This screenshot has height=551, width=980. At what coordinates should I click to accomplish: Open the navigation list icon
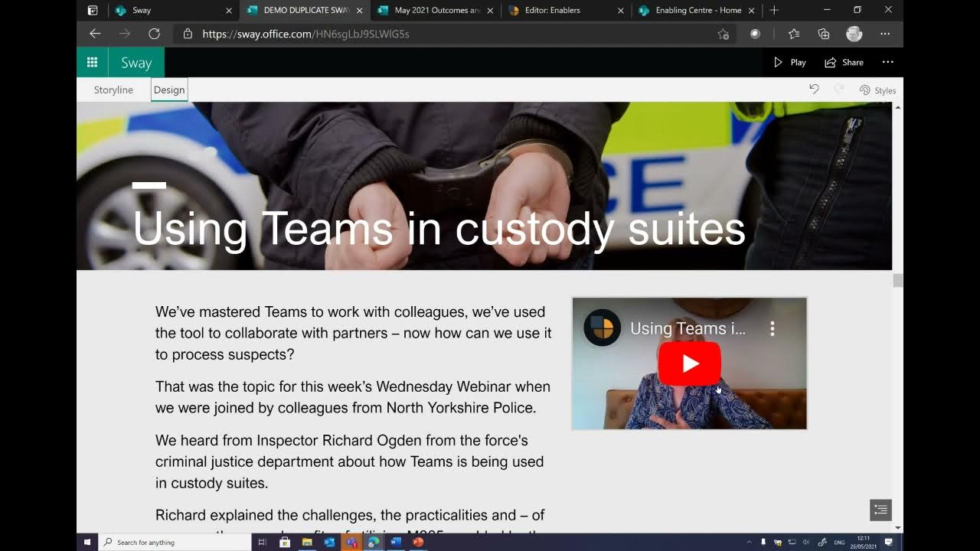click(x=880, y=510)
